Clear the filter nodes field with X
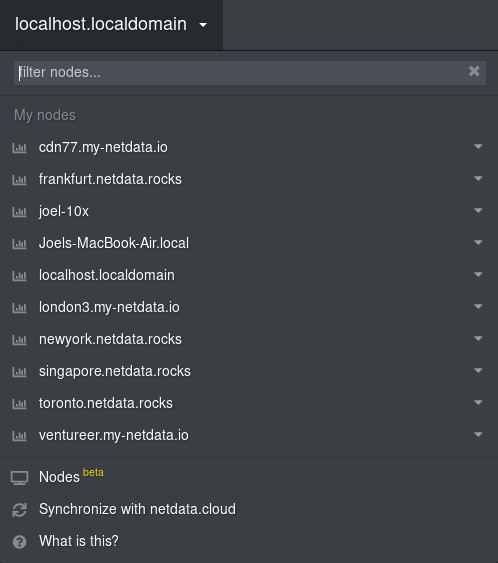Image resolution: width=498 pixels, height=563 pixels. [x=474, y=71]
